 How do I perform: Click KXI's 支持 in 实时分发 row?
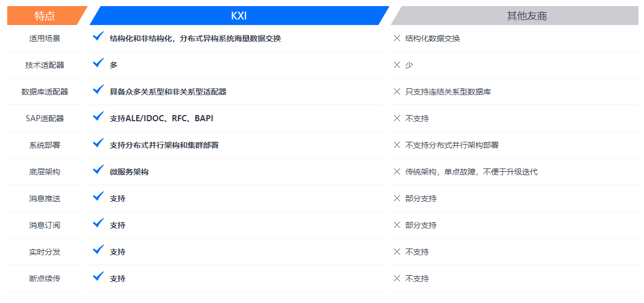click(117, 252)
